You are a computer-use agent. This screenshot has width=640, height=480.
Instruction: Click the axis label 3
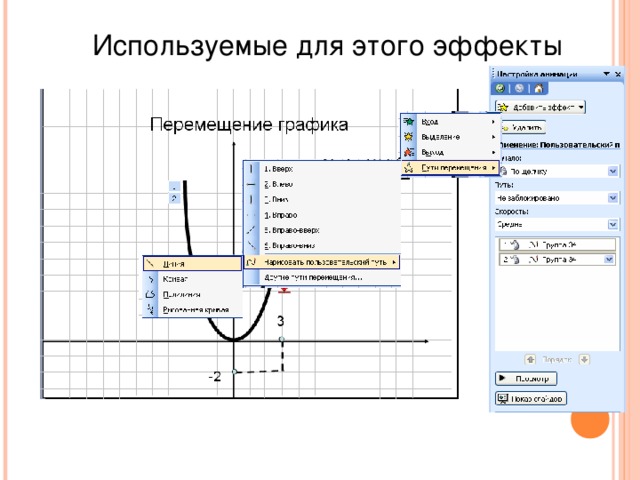click(280, 321)
